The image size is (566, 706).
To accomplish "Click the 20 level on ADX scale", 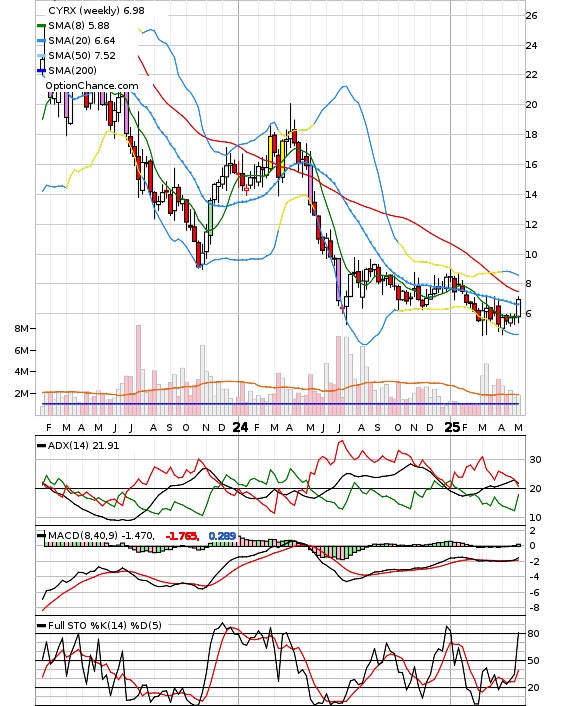I will tap(535, 489).
